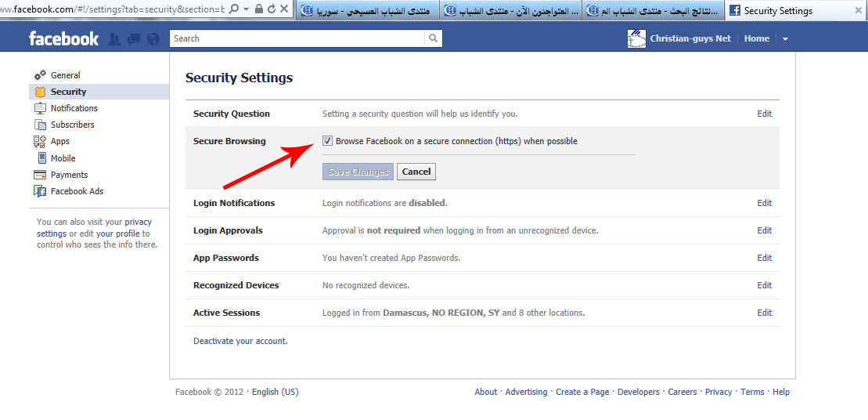The image size is (868, 420).
Task: Edit the Active Sessions setting
Action: tap(764, 313)
